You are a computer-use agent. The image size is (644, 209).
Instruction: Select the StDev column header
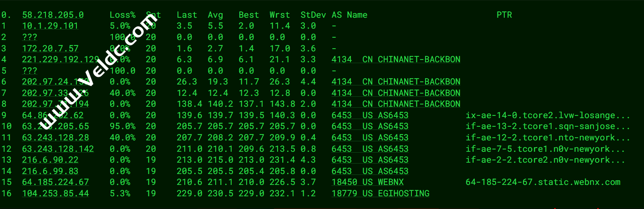pos(313,15)
